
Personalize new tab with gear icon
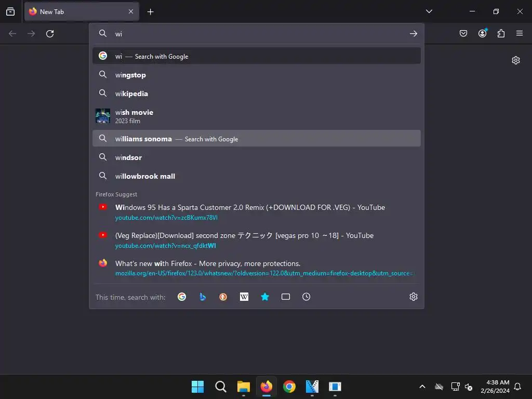click(x=516, y=60)
